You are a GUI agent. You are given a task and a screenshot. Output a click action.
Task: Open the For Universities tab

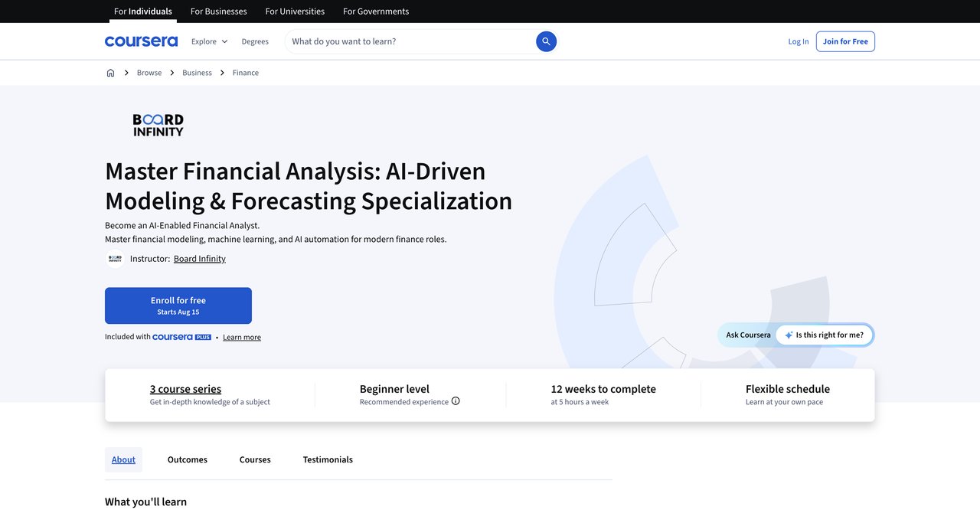click(295, 11)
